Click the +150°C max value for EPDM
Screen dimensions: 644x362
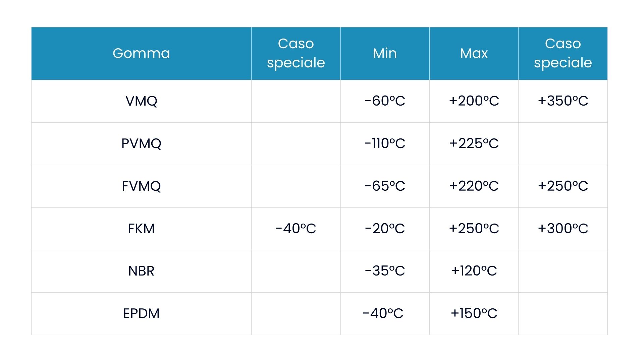474,313
